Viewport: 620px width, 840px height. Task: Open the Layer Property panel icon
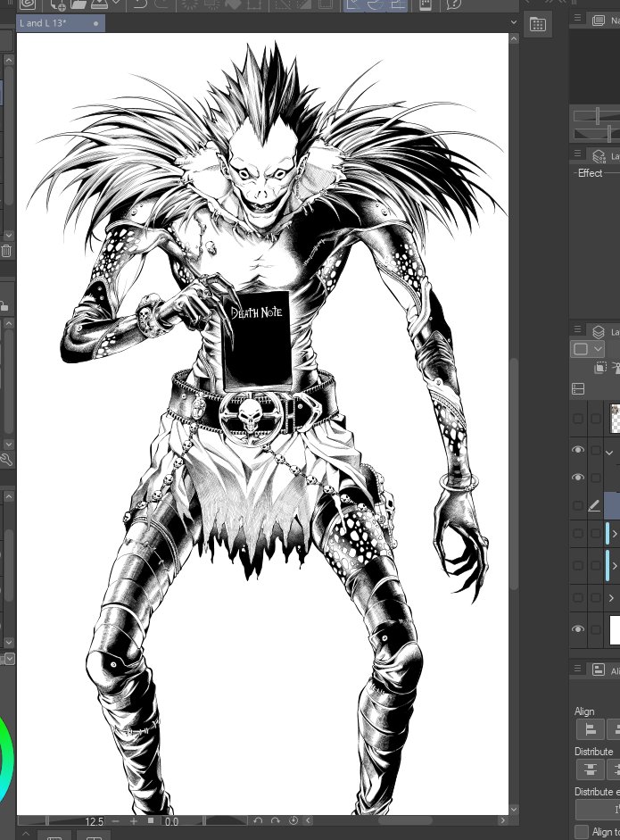coord(599,155)
